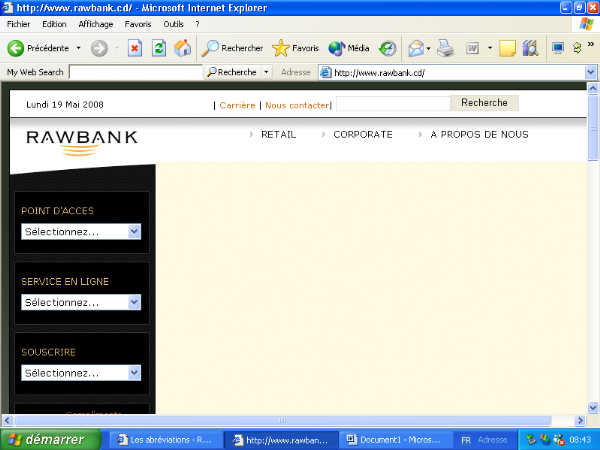600x450 pixels.
Task: Click the binoculars research icon
Action: 531,48
